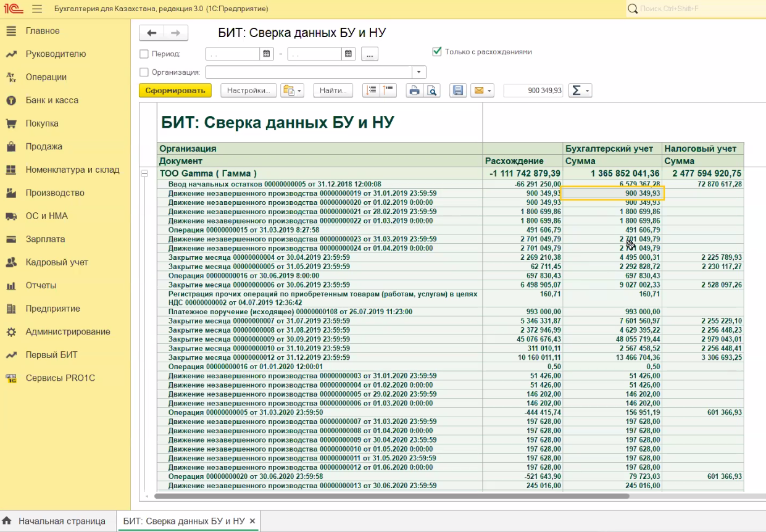Viewport: 766px width, 532px height.
Task: Open end period calendar picker
Action: click(x=349, y=54)
